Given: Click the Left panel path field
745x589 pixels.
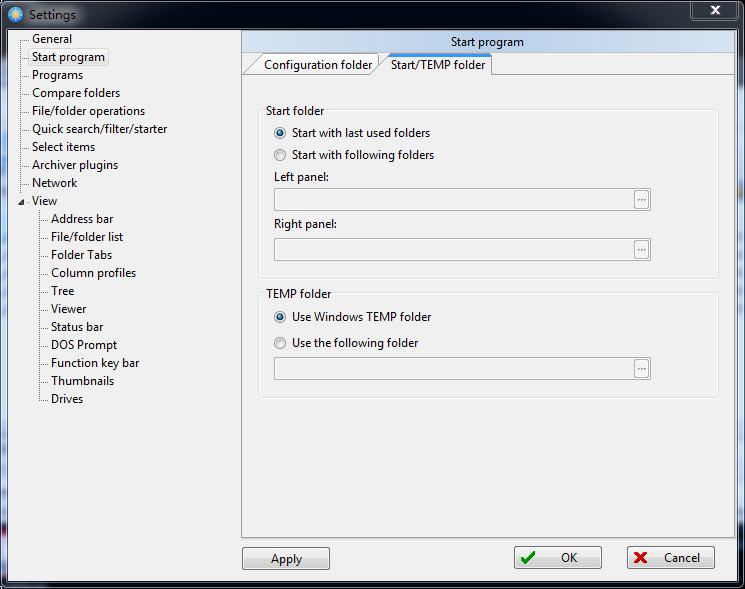Looking at the screenshot, I should (x=454, y=200).
